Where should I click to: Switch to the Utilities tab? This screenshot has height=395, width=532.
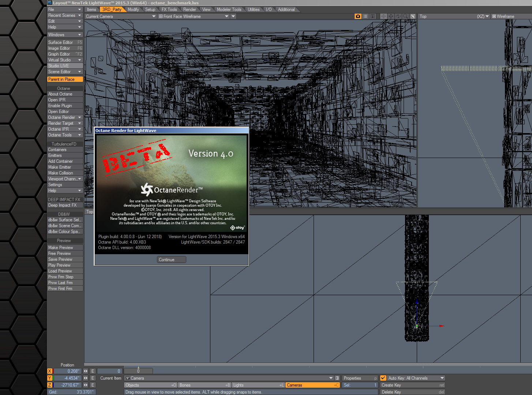[x=254, y=10]
